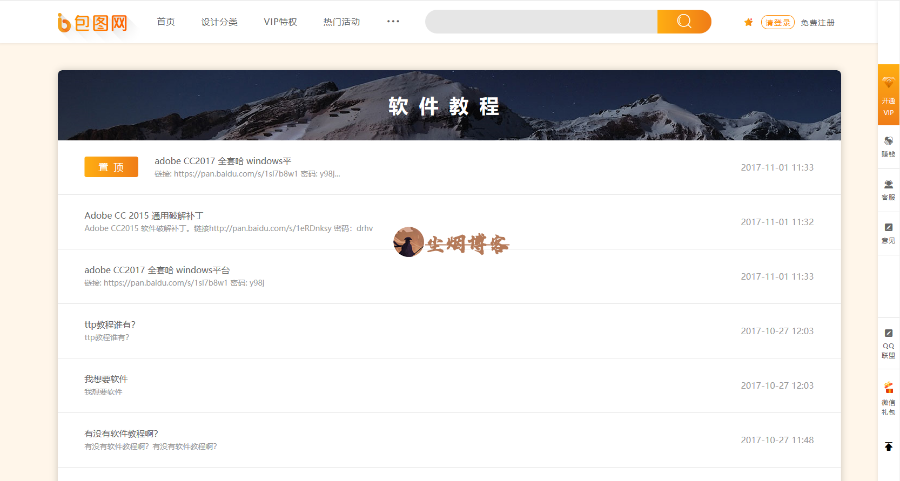900x481 pixels.
Task: Open the 微信礼包 gift sidebar icon
Action: pos(889,398)
